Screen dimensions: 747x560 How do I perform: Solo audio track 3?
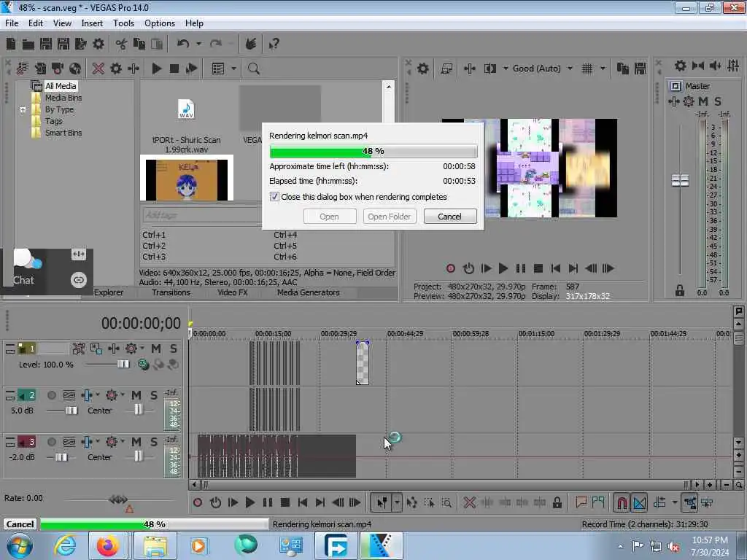pyautogui.click(x=154, y=442)
